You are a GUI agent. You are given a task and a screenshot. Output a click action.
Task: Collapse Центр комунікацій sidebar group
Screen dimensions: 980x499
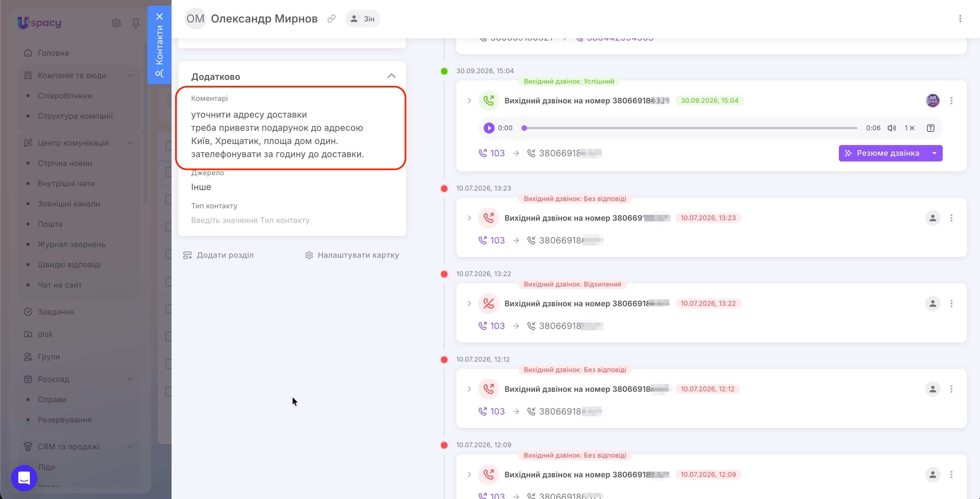(x=130, y=143)
